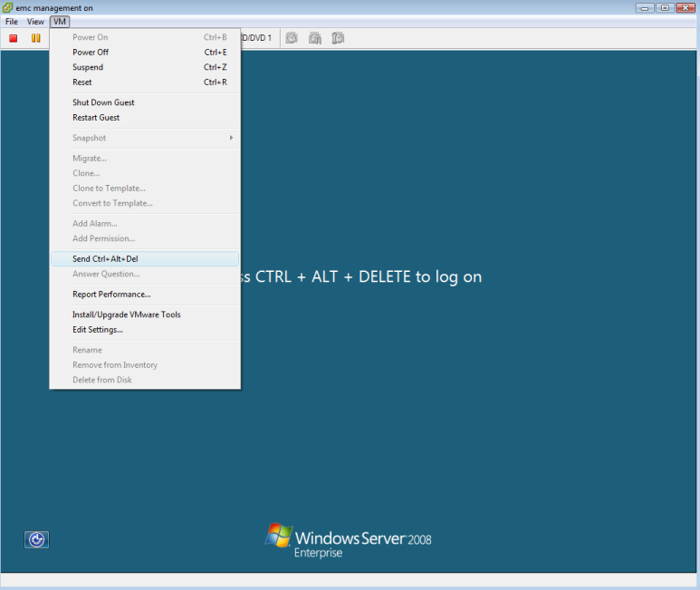Select Send Ctrl+Alt+Del

tap(105, 259)
